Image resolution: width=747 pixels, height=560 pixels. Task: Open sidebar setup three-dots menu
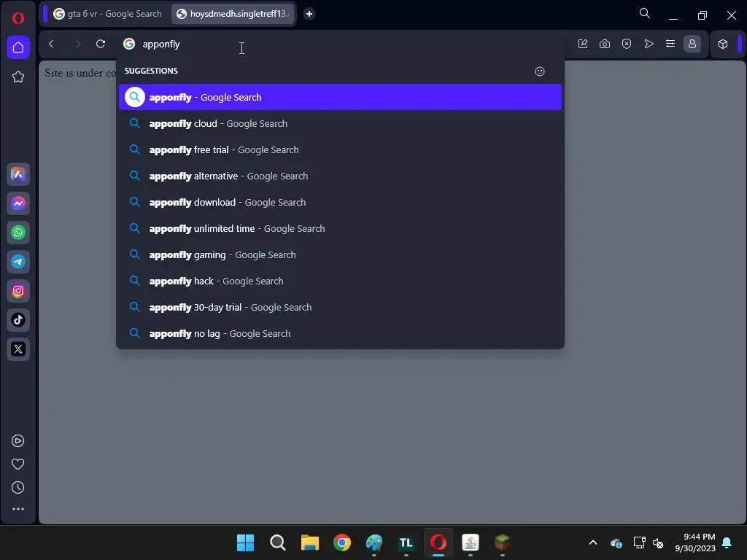coord(18,509)
